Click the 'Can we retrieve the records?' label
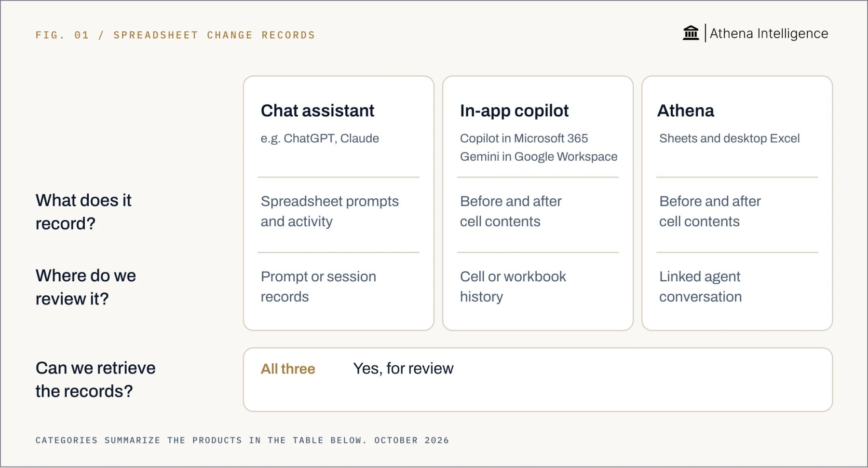868x468 pixels. pos(95,379)
